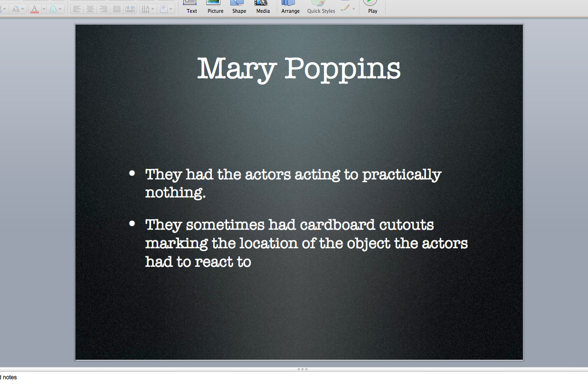The height and width of the screenshot is (384, 588).
Task: Play the slideshow
Action: click(373, 7)
